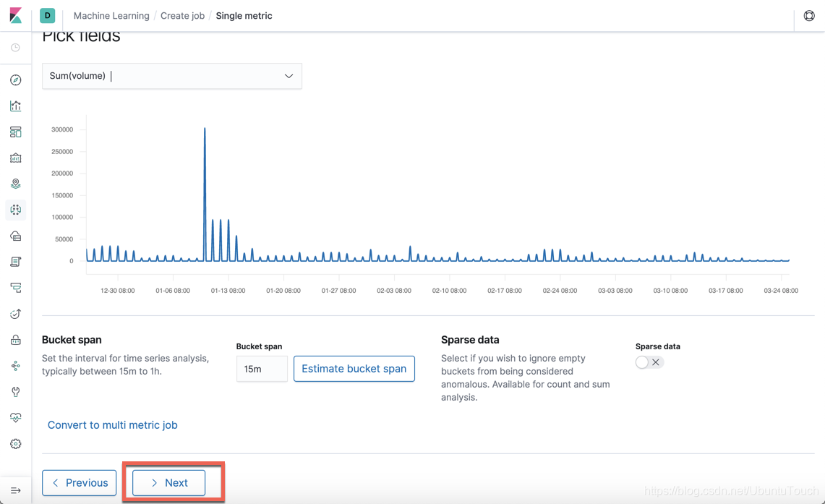Click Estimate bucket span button
Image resolution: width=825 pixels, height=504 pixels.
pos(354,369)
